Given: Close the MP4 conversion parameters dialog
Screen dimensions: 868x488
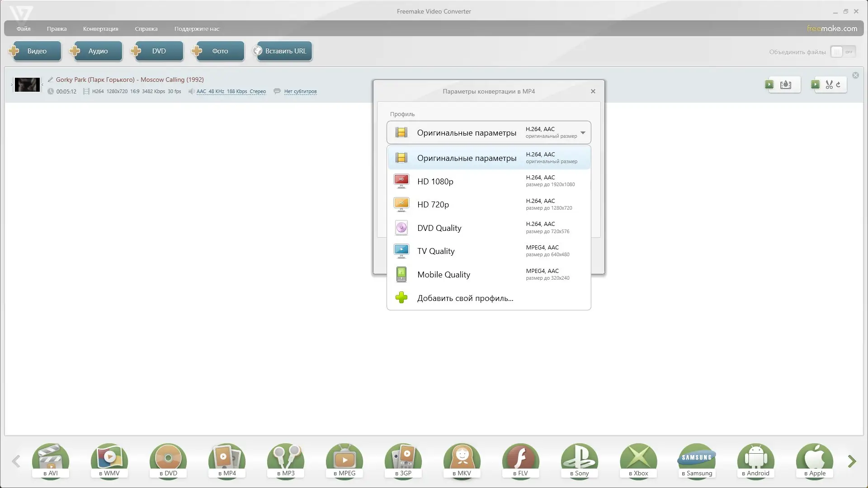Looking at the screenshot, I should click(x=593, y=91).
